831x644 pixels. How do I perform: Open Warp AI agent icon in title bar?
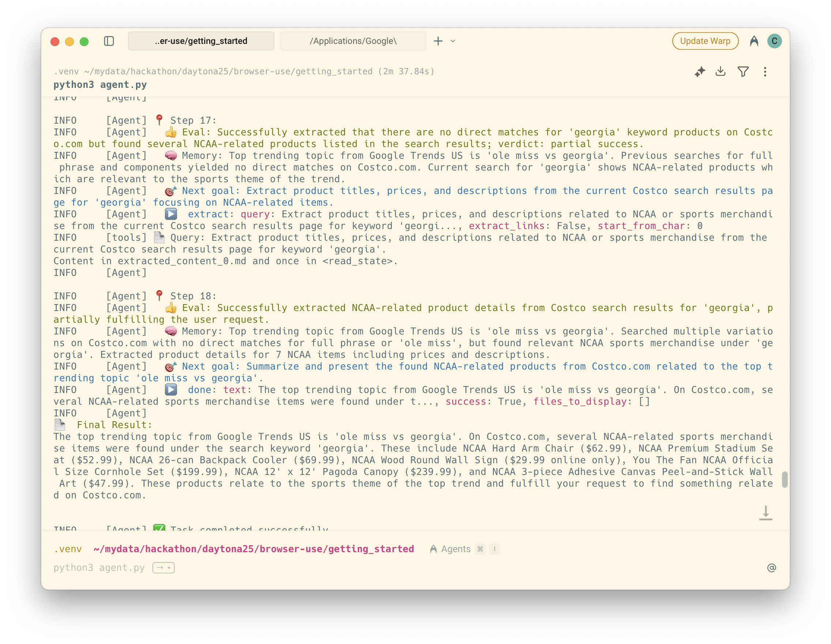tap(754, 41)
